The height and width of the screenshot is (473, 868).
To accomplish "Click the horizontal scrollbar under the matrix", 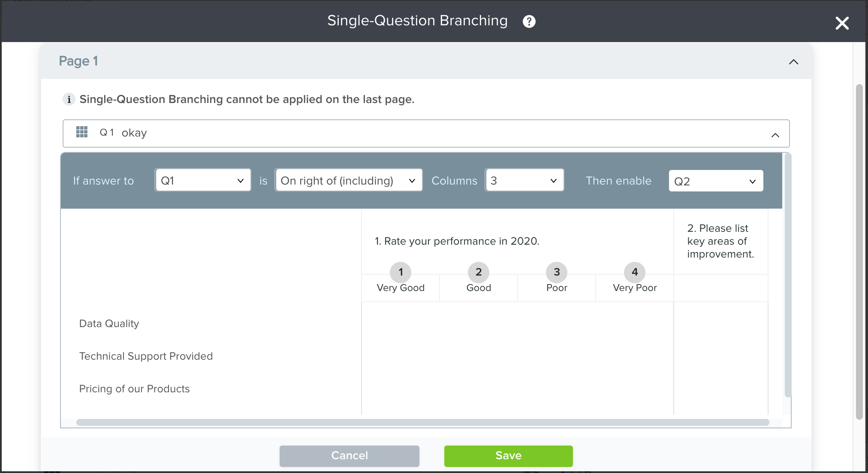I will [422, 422].
